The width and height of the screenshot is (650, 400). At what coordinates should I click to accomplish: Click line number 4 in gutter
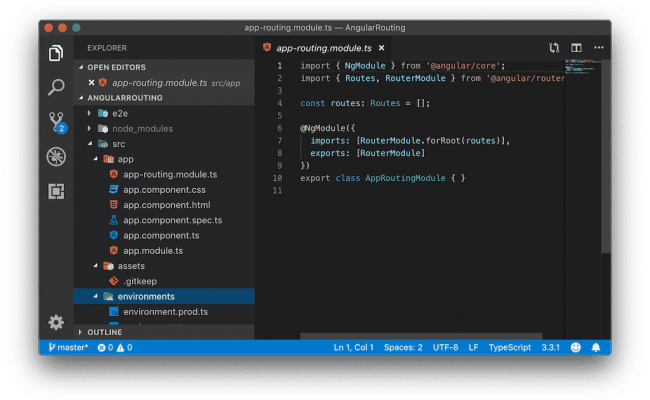[x=279, y=103]
